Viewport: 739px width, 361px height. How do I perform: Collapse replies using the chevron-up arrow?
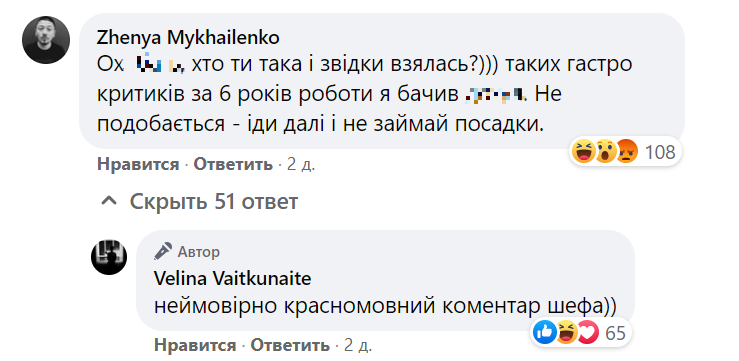click(x=109, y=202)
